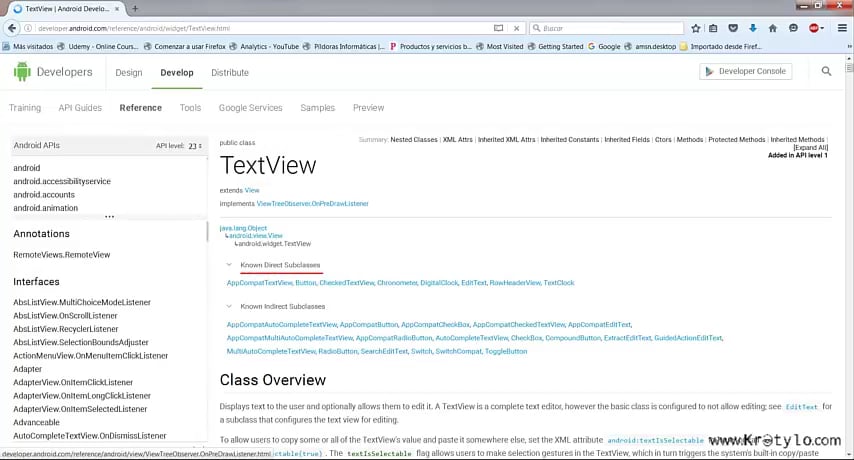
Task: Jump to XML Attrs summary
Action: (458, 140)
